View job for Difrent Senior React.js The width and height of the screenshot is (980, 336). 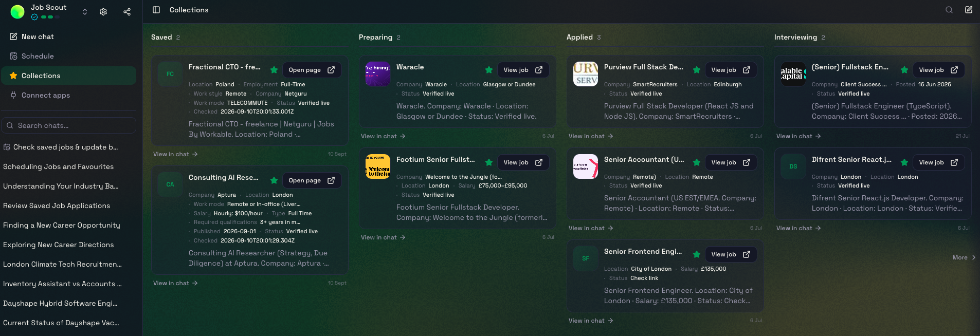[939, 162]
